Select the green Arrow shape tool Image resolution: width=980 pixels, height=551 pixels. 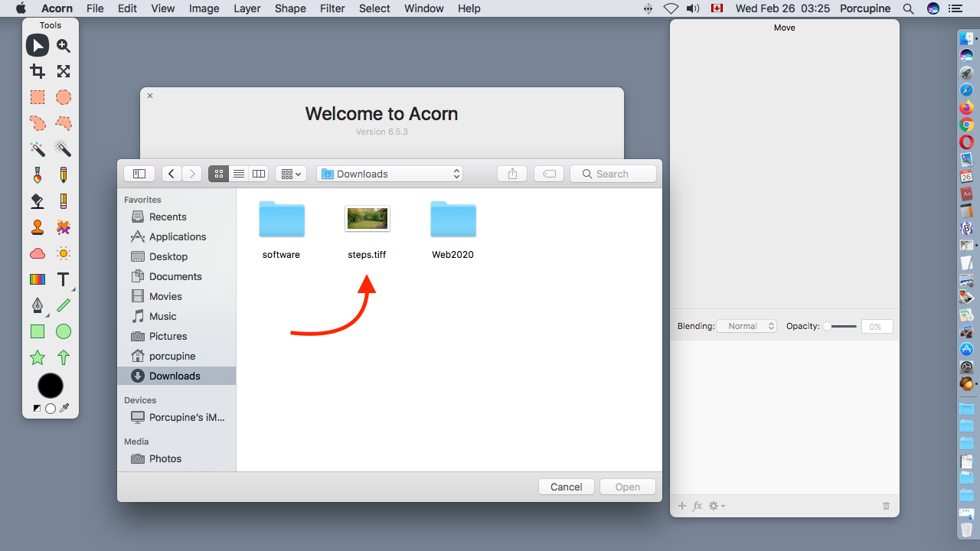tap(64, 357)
